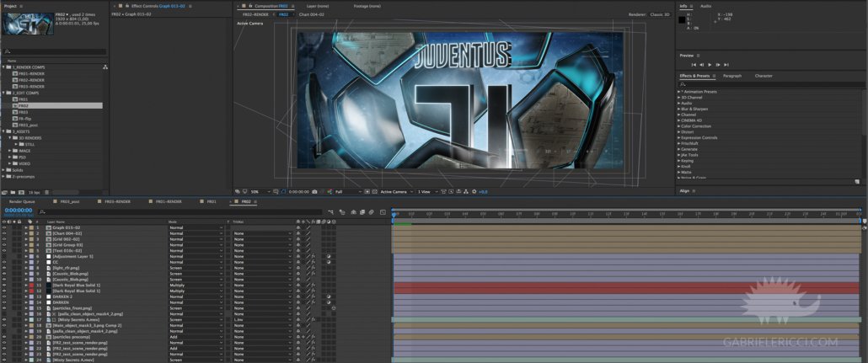Open the resolution Full dropdown
The width and height of the screenshot is (868, 363).
click(348, 191)
